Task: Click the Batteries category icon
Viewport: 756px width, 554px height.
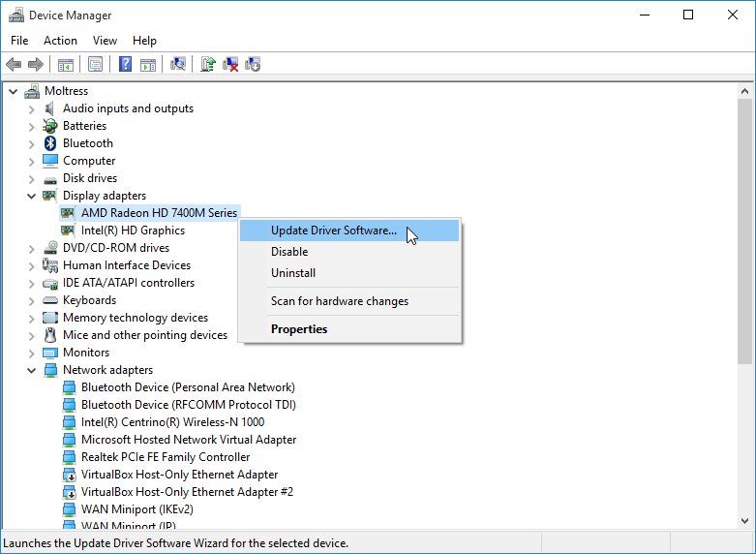Action: click(x=50, y=126)
